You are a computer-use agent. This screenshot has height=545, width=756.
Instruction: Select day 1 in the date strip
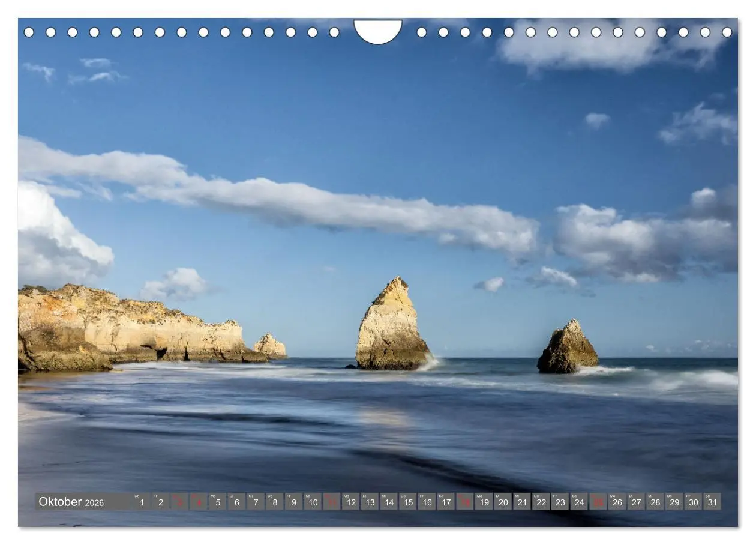[141, 502]
